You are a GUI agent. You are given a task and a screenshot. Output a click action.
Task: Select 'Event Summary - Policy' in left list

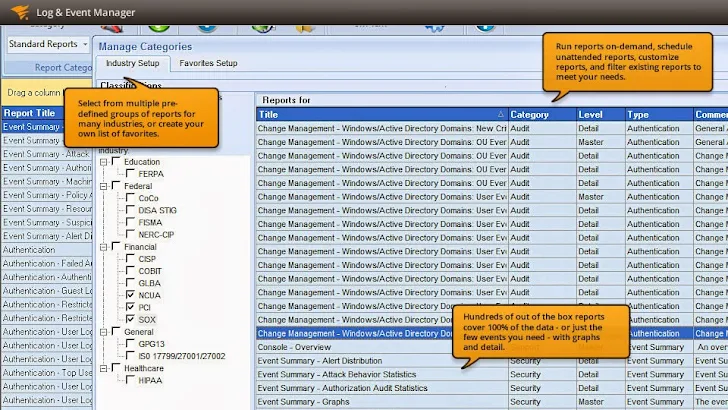point(47,195)
